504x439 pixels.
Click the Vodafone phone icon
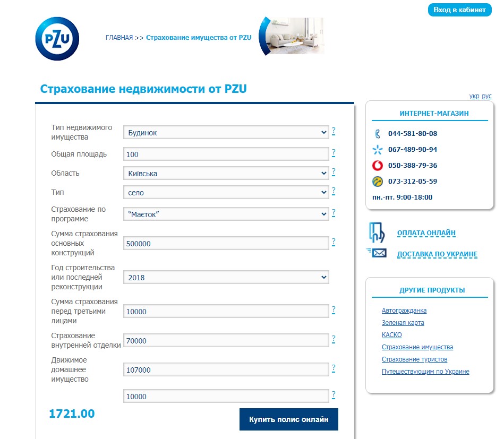coord(378,166)
